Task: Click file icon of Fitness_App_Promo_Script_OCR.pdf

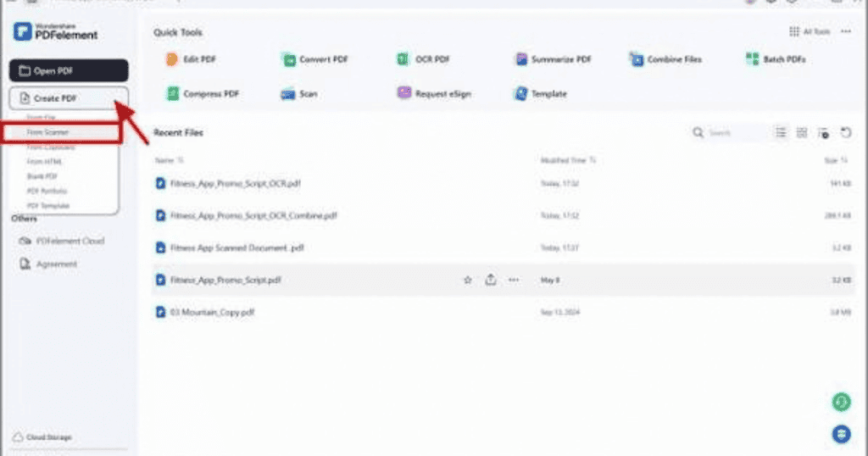Action: (x=160, y=183)
